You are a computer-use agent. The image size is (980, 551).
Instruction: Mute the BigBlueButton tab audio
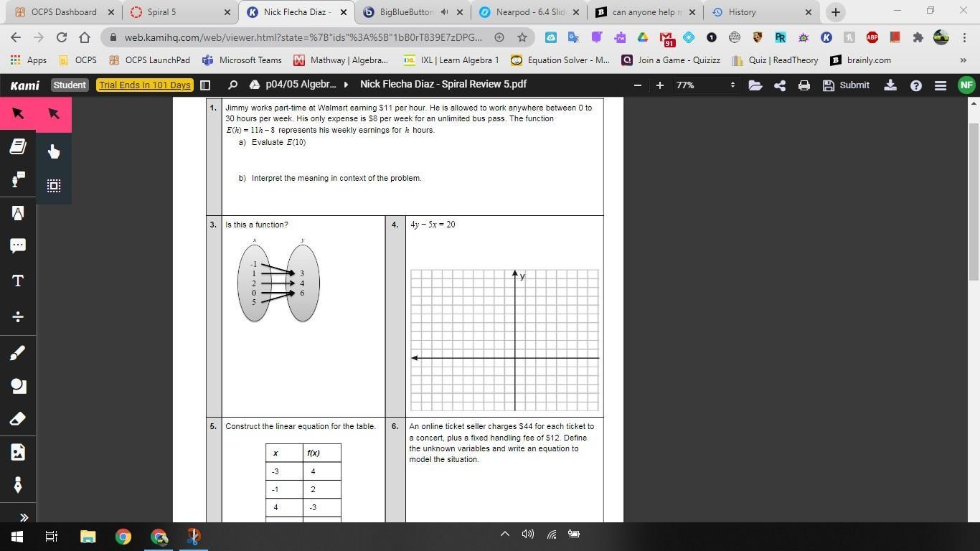coord(445,12)
